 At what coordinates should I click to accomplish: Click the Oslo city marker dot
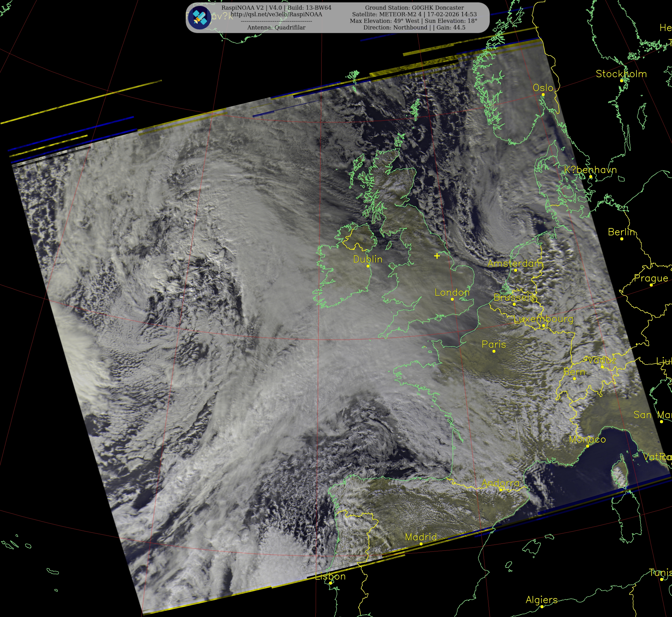coord(543,95)
